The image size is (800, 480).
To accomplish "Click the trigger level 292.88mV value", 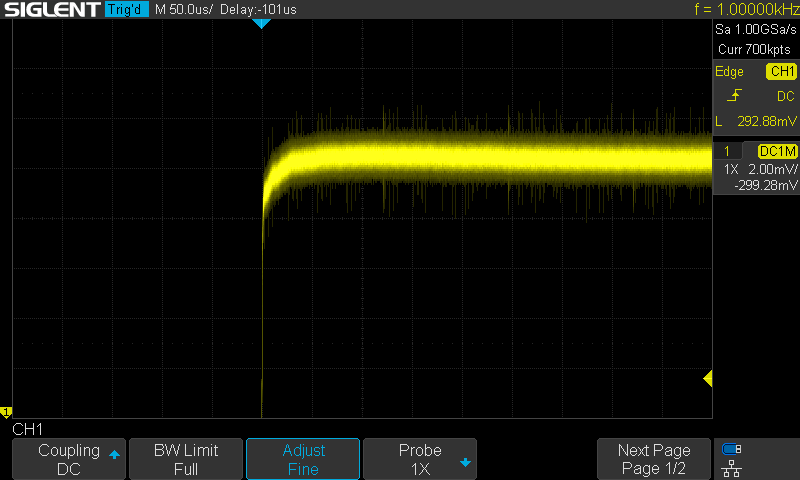I will pos(767,121).
